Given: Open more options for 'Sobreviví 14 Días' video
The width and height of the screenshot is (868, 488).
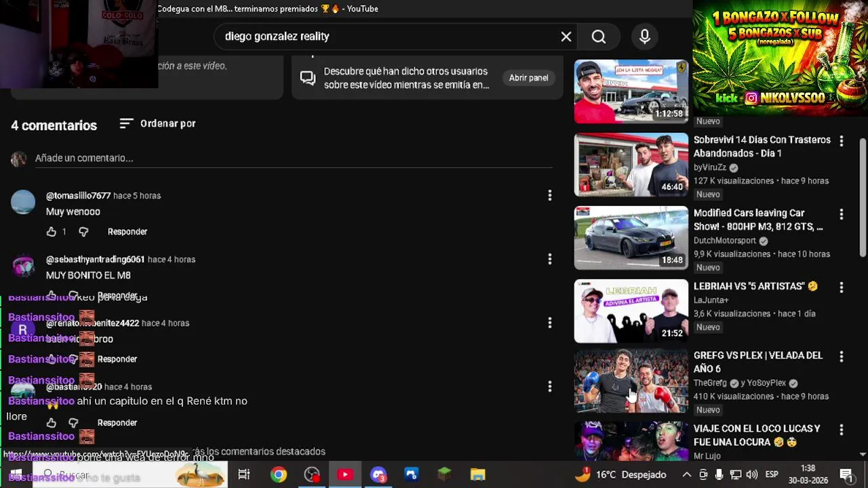Looking at the screenshot, I should click(x=842, y=141).
